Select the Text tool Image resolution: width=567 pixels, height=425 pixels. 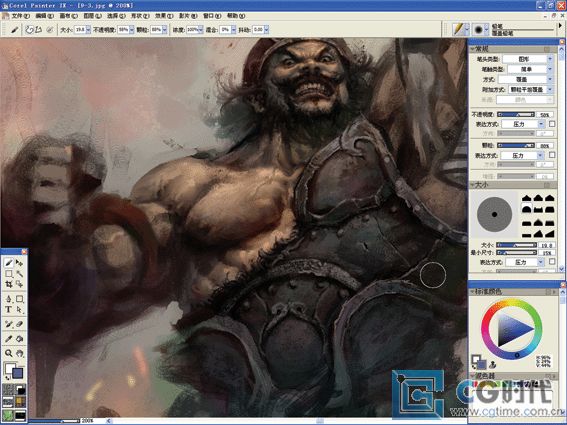(x=9, y=310)
